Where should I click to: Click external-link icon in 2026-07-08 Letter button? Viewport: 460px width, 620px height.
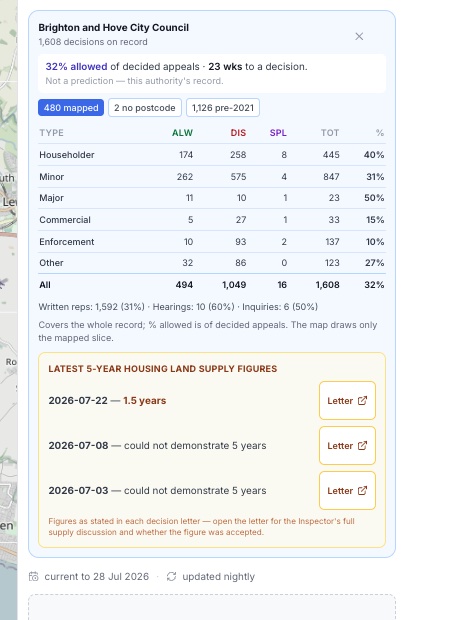(x=362, y=446)
